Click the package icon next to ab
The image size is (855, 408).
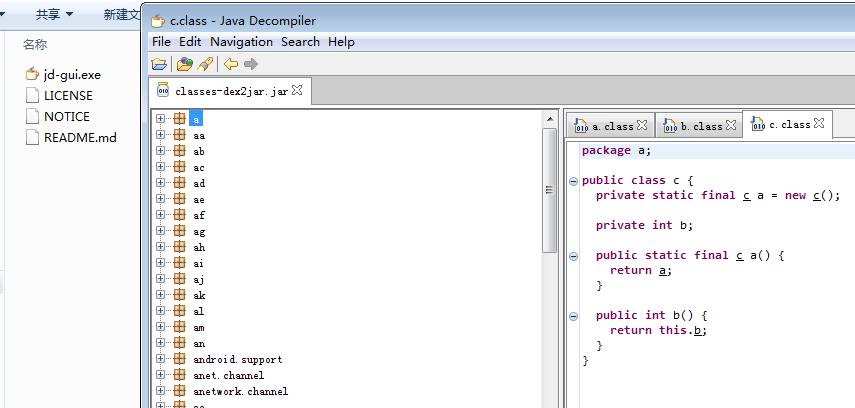(x=179, y=151)
